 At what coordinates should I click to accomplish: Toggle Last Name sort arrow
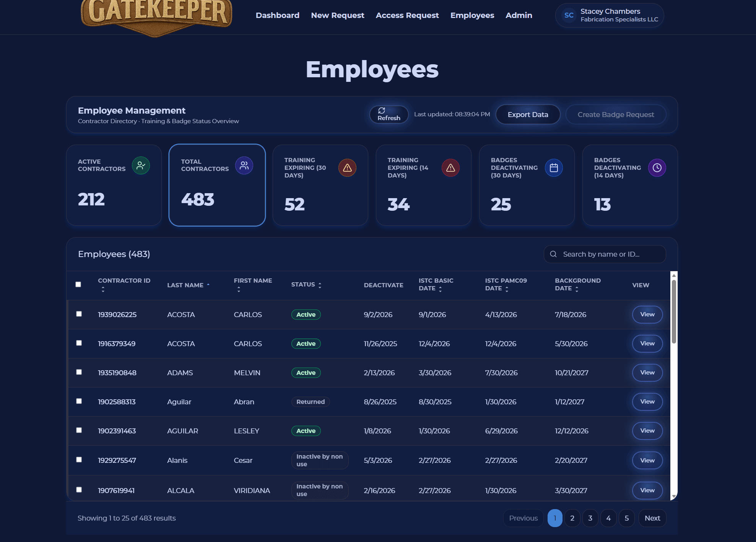(x=208, y=285)
